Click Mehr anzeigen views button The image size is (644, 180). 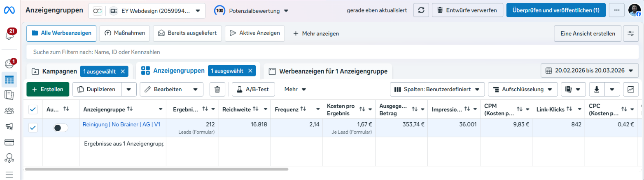tap(316, 33)
